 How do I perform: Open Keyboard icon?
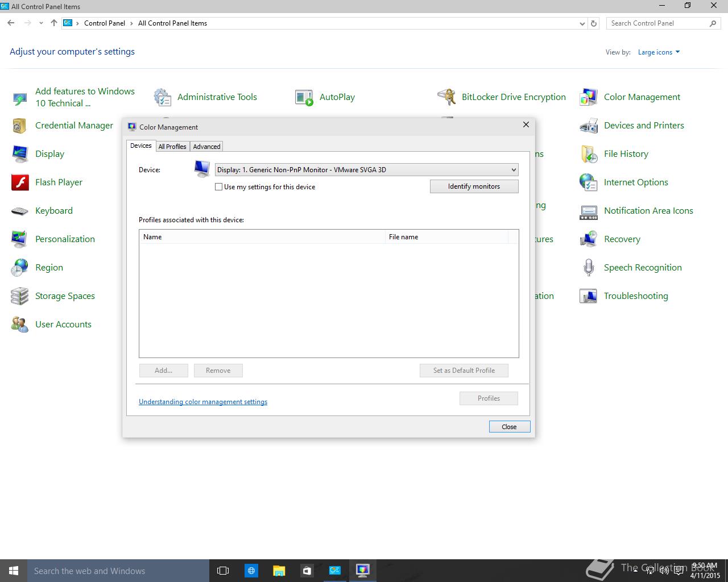click(x=20, y=211)
